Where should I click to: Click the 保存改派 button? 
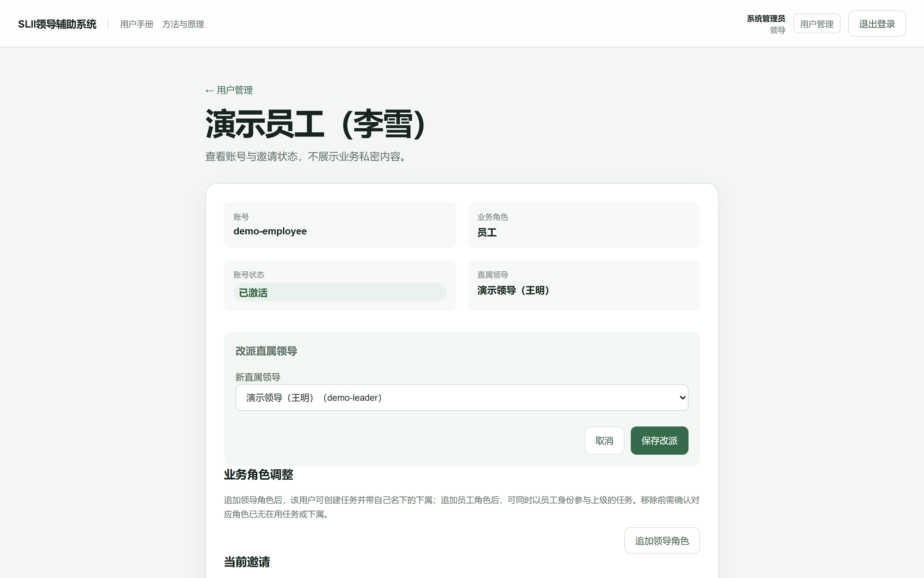pyautogui.click(x=659, y=441)
